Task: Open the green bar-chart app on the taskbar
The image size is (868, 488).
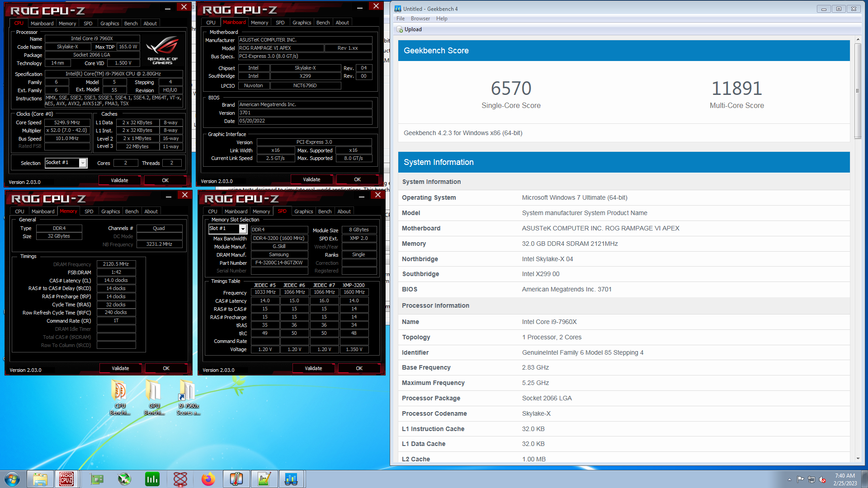Action: click(x=152, y=479)
